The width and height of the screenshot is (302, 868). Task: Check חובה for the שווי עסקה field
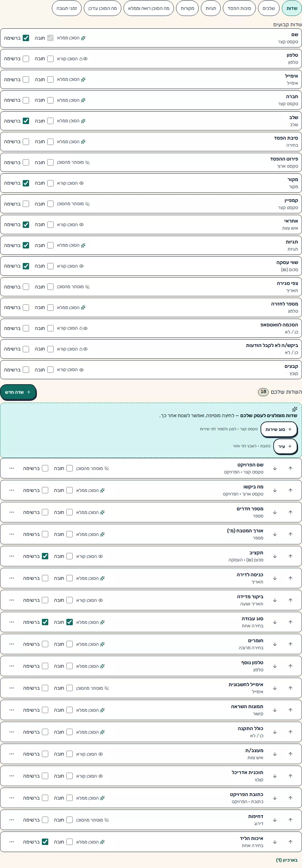click(50, 266)
